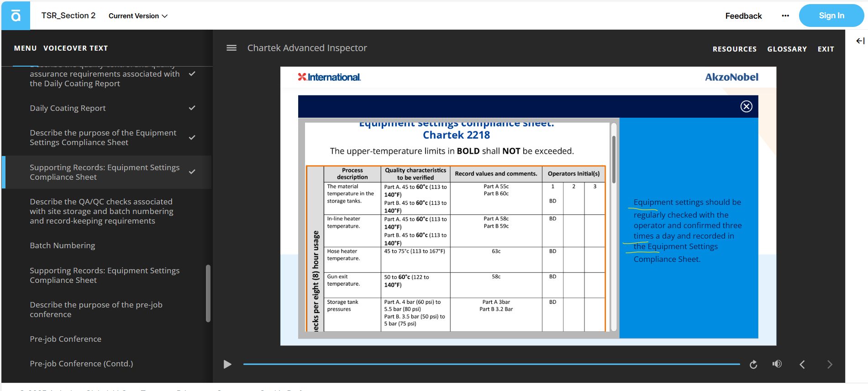
Task: Go to the next slide arrow
Action: coord(830,364)
